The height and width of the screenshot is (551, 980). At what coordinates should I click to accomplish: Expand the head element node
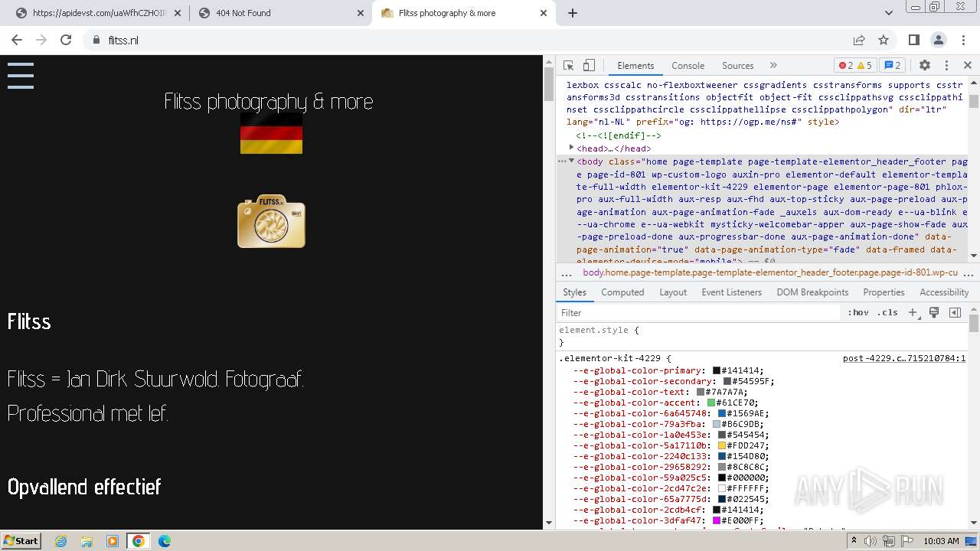571,148
